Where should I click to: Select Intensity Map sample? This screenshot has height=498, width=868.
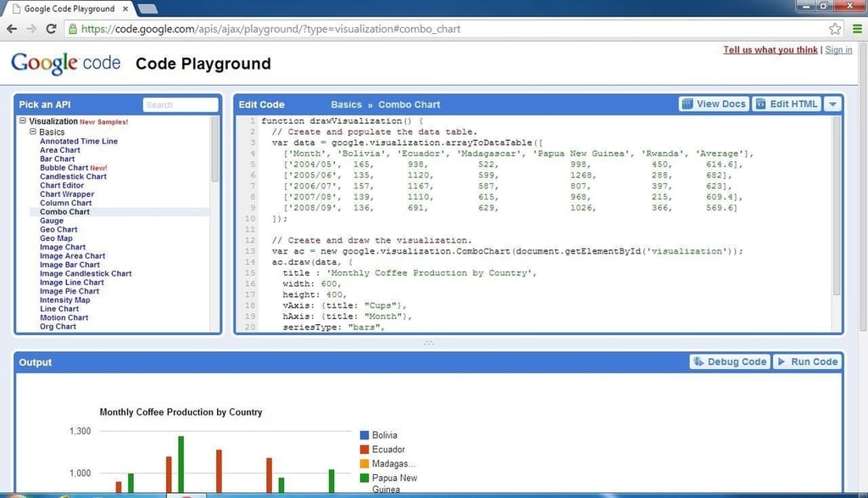pyautogui.click(x=64, y=300)
